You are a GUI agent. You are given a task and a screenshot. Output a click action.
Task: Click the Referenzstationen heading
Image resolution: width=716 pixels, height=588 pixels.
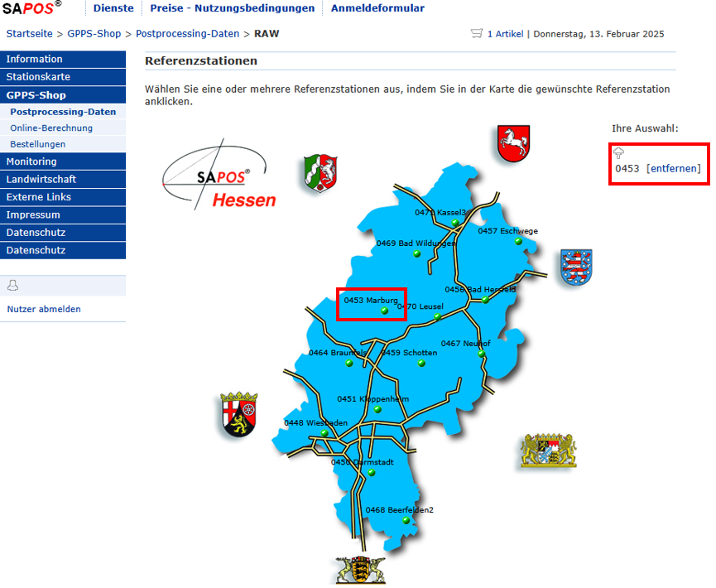[201, 60]
